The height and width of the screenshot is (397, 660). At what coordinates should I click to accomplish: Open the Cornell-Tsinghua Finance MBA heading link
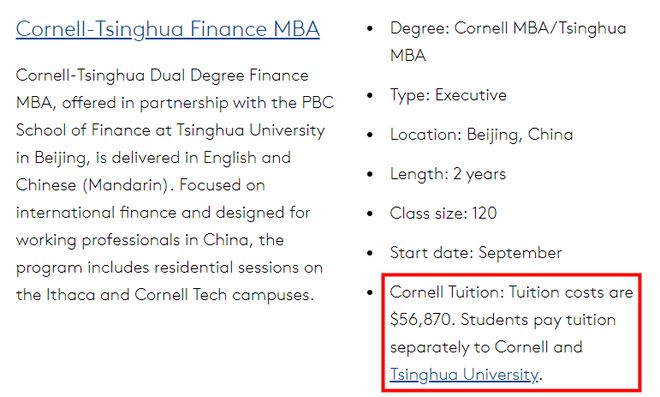(x=168, y=29)
